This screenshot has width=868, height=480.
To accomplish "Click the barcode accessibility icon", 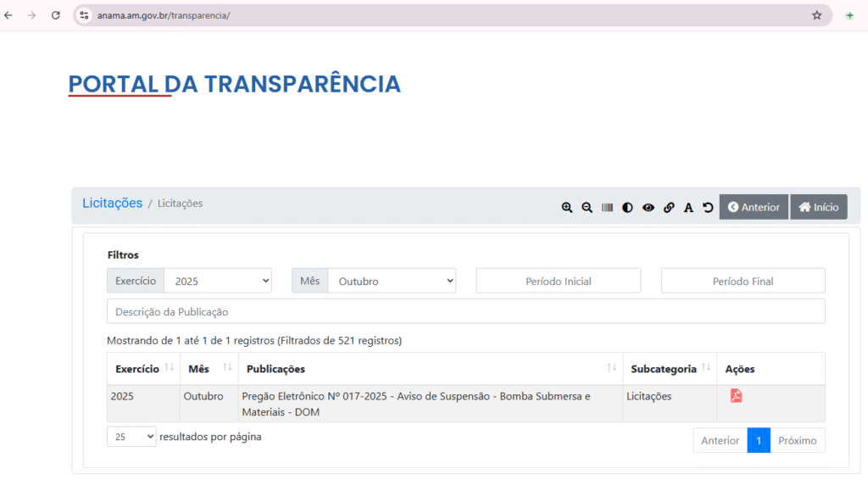I will tap(607, 208).
